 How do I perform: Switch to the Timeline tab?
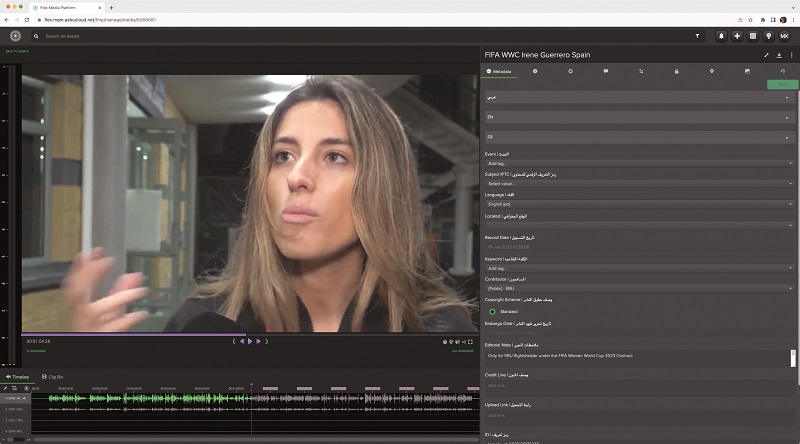tap(17, 377)
